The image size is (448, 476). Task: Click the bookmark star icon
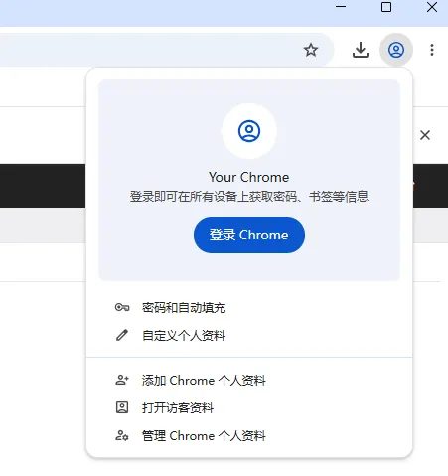tap(311, 50)
